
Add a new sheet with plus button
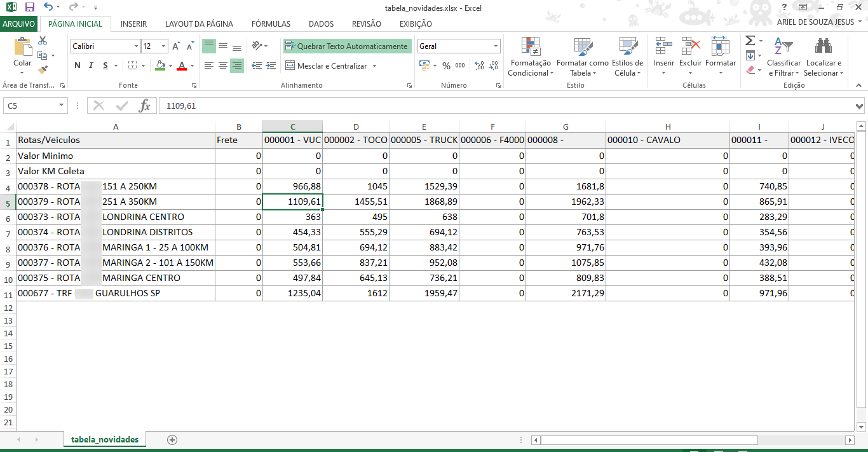[x=172, y=440]
